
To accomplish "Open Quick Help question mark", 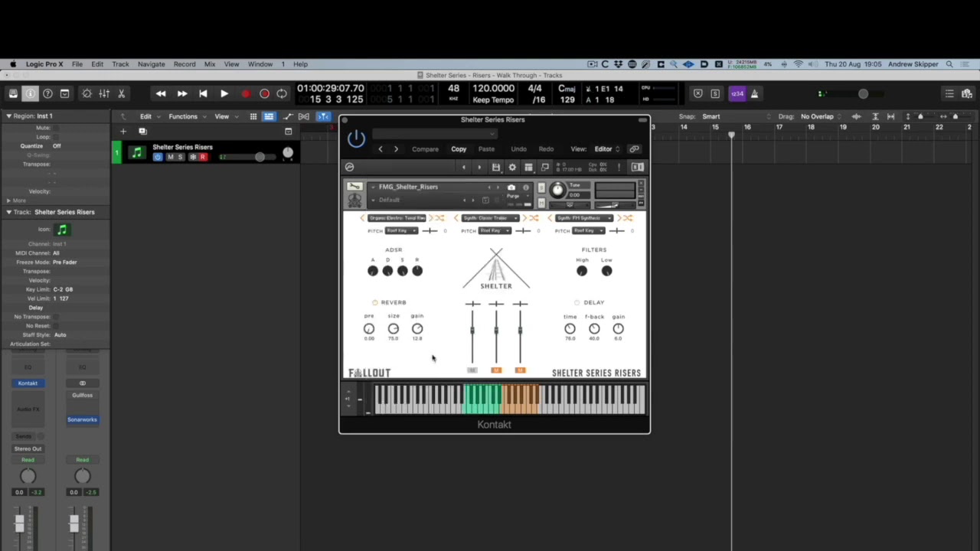I will point(47,93).
